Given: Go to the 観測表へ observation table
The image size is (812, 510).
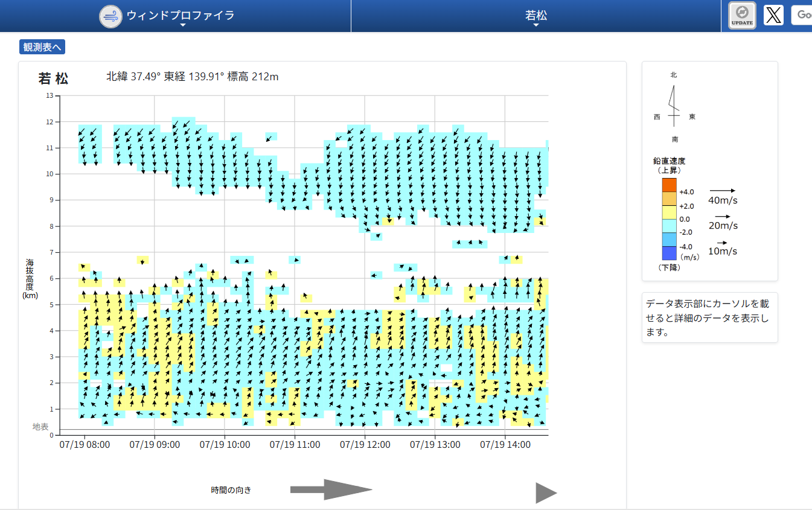Looking at the screenshot, I should tap(42, 47).
